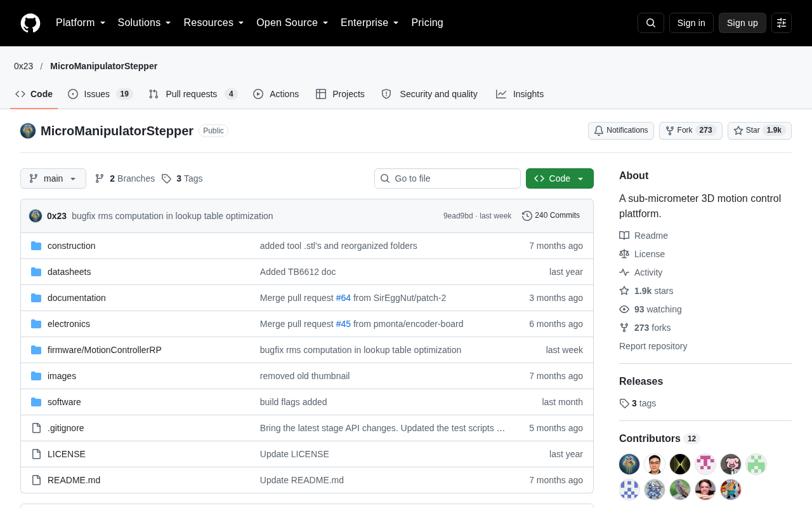This screenshot has height=508, width=812.
Task: Open pull request #64 link
Action: click(343, 298)
